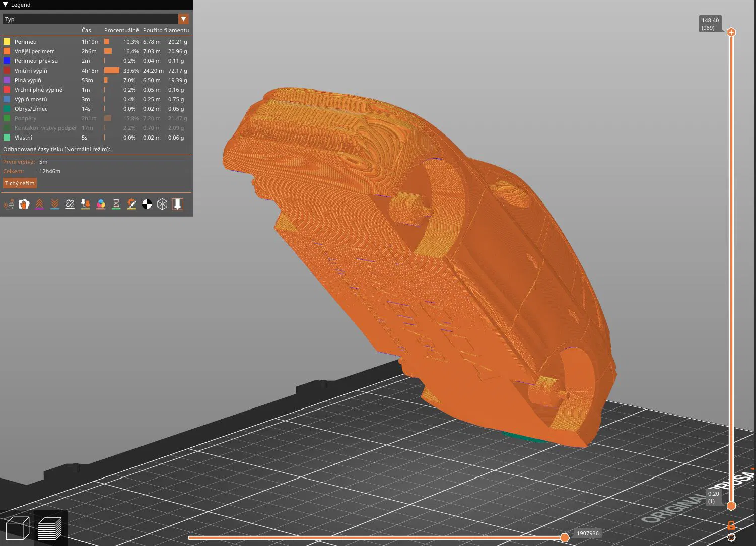Click the 1907936 move count label
Viewport: 756px width, 546px height.
point(588,533)
